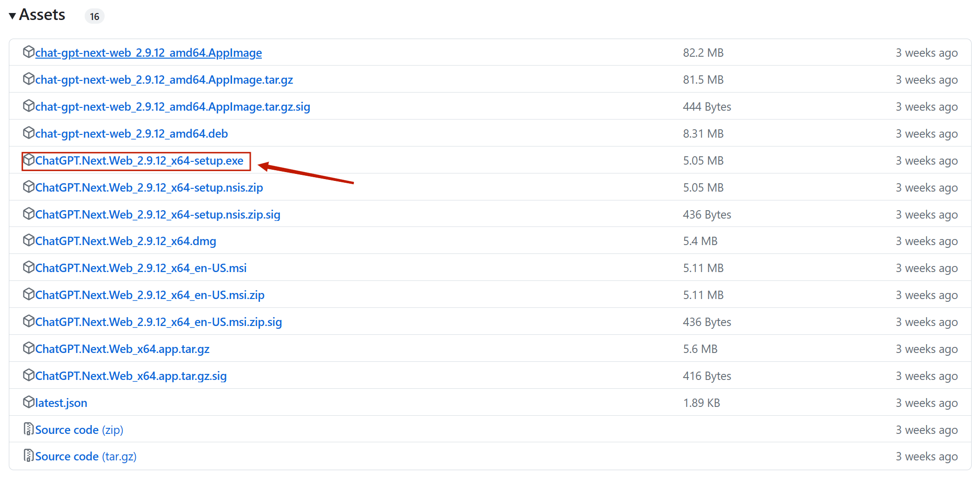This screenshot has width=980, height=479.
Task: Download chat-gpt-next-web_2.9.12_amd64.AppImage
Action: coord(148,53)
